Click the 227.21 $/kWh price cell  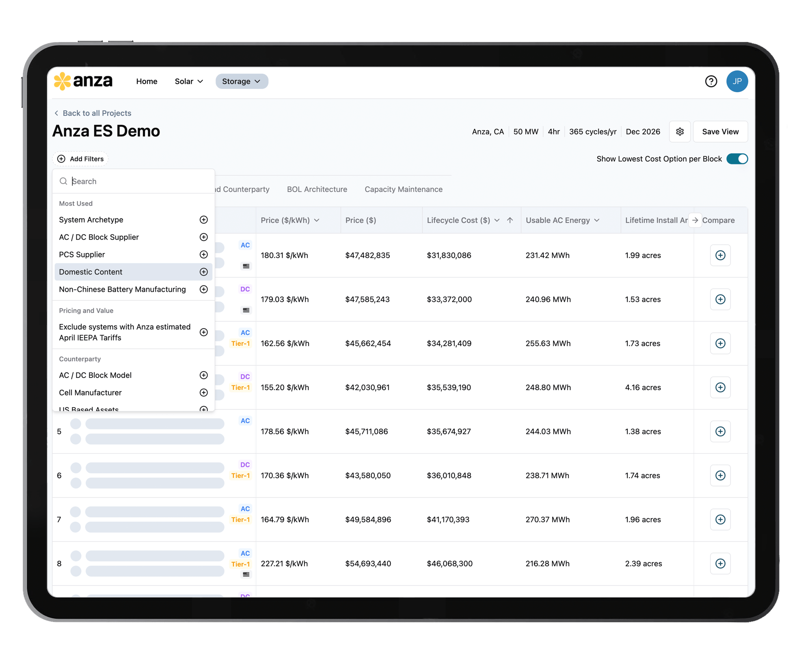(284, 564)
